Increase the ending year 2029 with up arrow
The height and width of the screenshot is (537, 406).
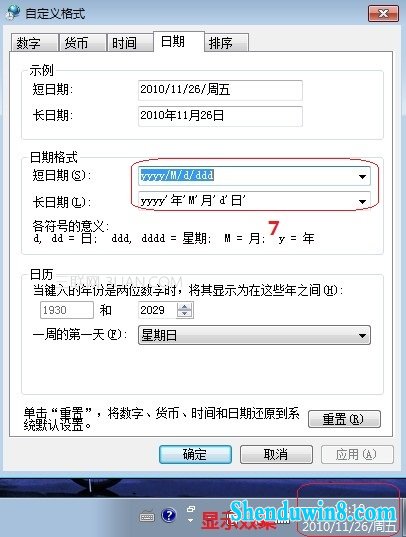[x=185, y=306]
